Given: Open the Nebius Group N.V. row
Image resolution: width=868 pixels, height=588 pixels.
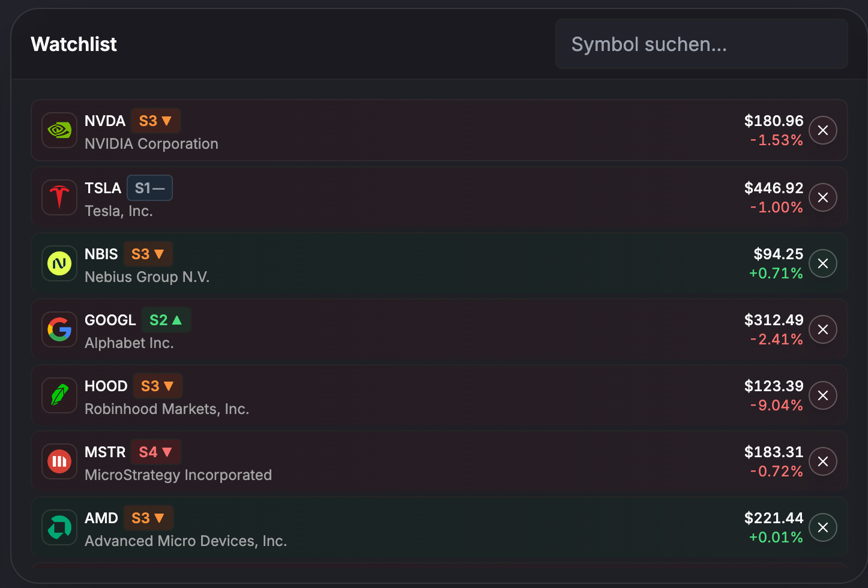Looking at the screenshot, I should point(420,264).
